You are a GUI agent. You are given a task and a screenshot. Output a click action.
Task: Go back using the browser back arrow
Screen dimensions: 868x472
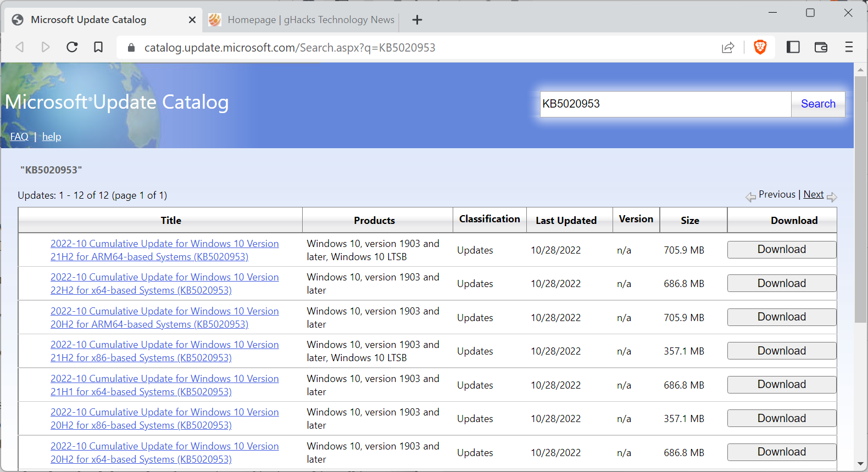[x=20, y=47]
